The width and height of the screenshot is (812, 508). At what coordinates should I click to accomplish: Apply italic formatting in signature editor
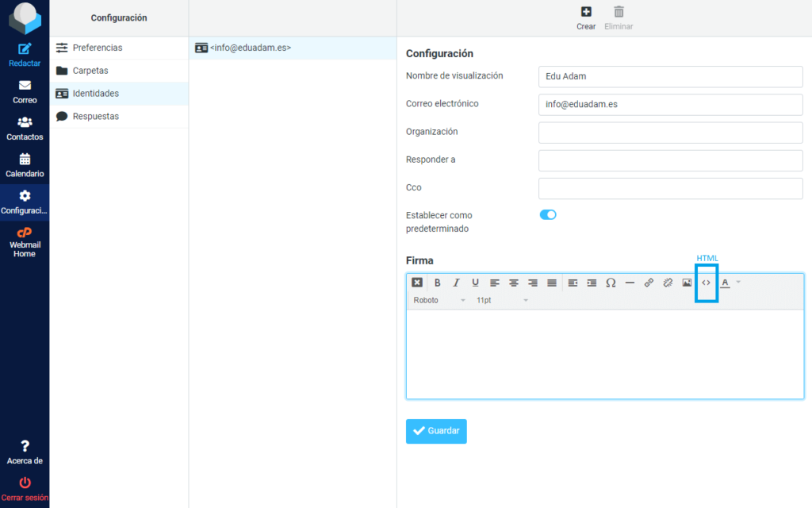pos(456,283)
